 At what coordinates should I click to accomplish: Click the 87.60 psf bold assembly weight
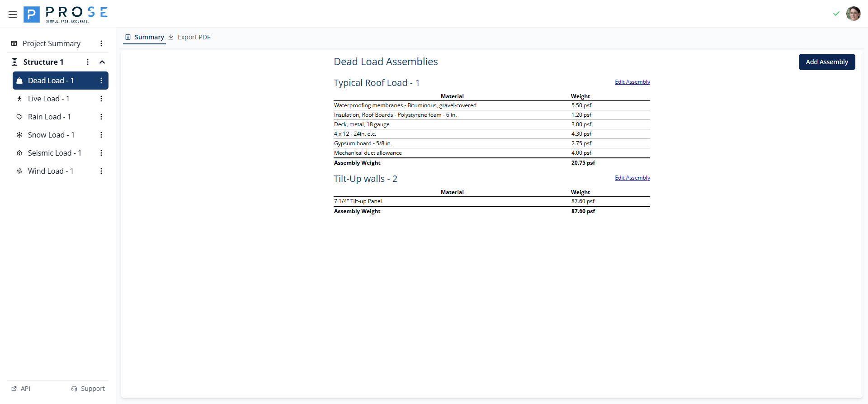click(583, 211)
